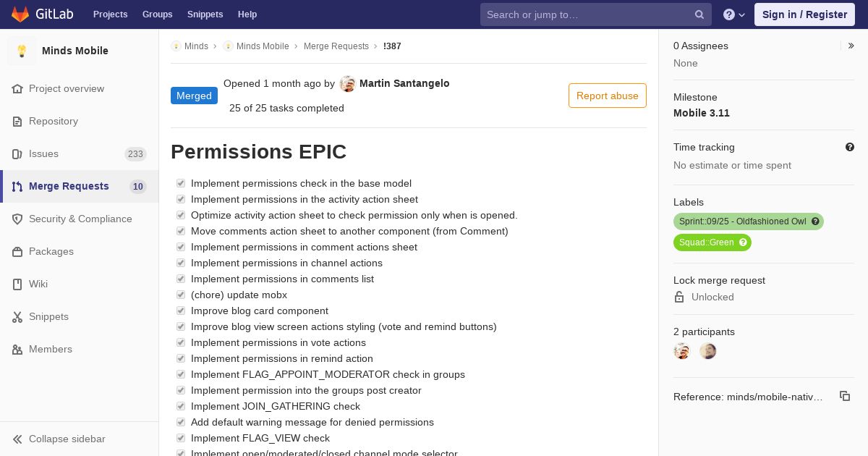
Task: Copy reference with the clipboard icon
Action: (x=845, y=396)
